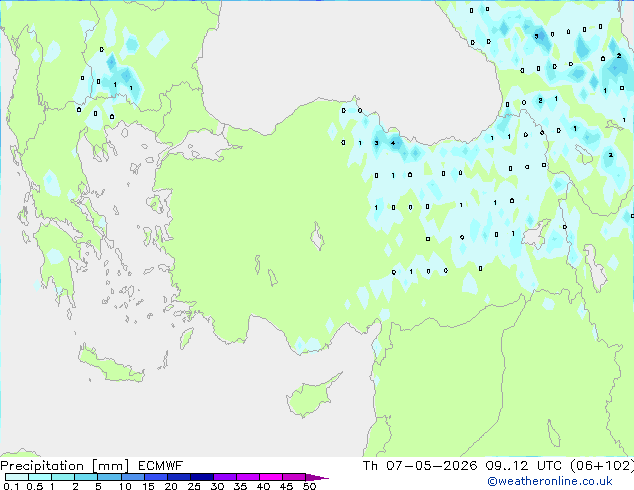Choose the dark navy 25–30 mm legend swatch
The image size is (634, 490).
(202, 477)
